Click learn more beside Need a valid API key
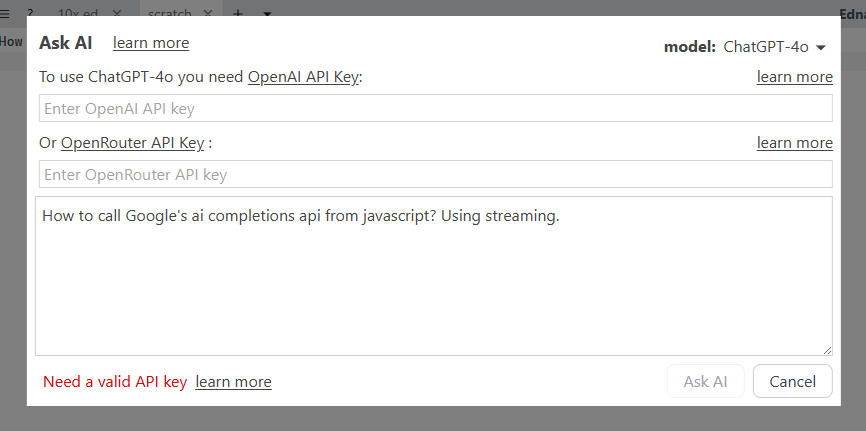The image size is (866, 431). [x=233, y=382]
